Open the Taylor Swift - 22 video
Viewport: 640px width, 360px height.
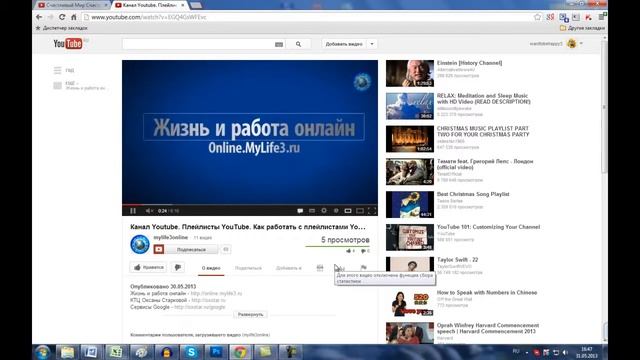[x=457, y=260]
